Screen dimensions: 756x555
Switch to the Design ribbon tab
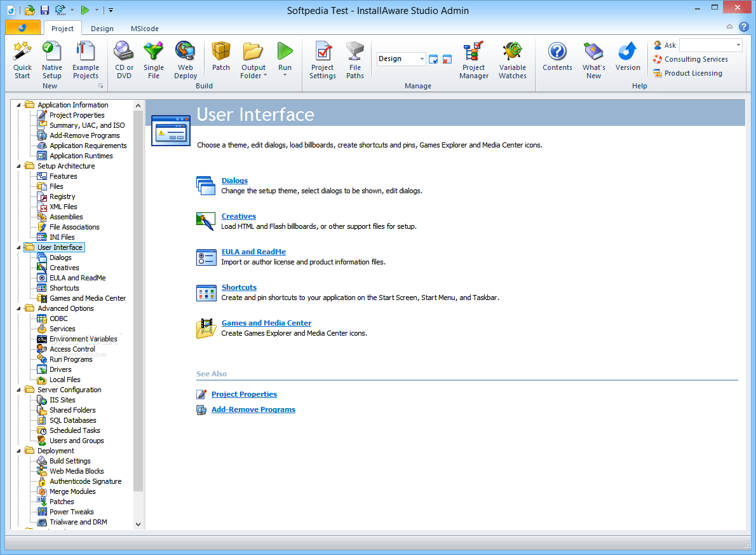tap(102, 29)
